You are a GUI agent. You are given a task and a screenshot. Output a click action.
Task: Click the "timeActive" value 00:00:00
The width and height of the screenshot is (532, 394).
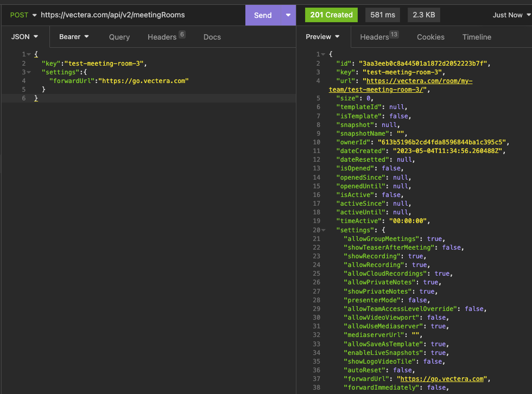pyautogui.click(x=408, y=221)
